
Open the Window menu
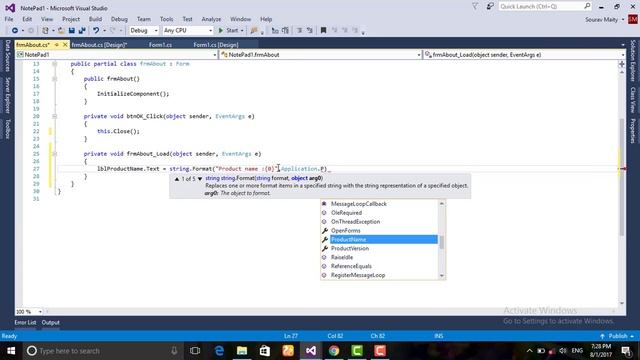tap(240, 19)
